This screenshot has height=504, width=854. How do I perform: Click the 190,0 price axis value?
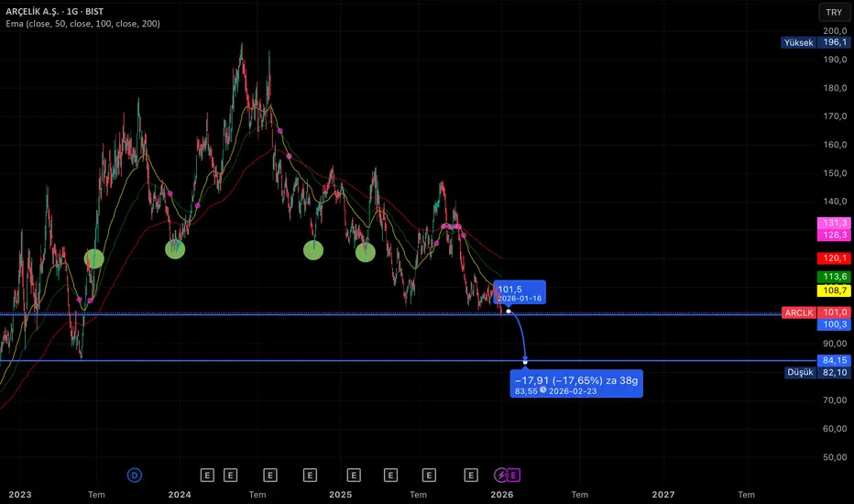835,59
